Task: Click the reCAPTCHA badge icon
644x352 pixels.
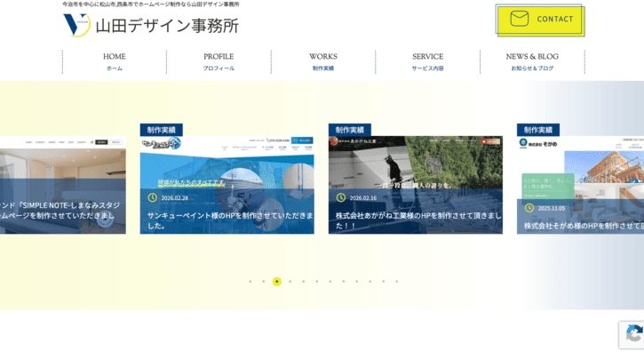Action: 633,334
